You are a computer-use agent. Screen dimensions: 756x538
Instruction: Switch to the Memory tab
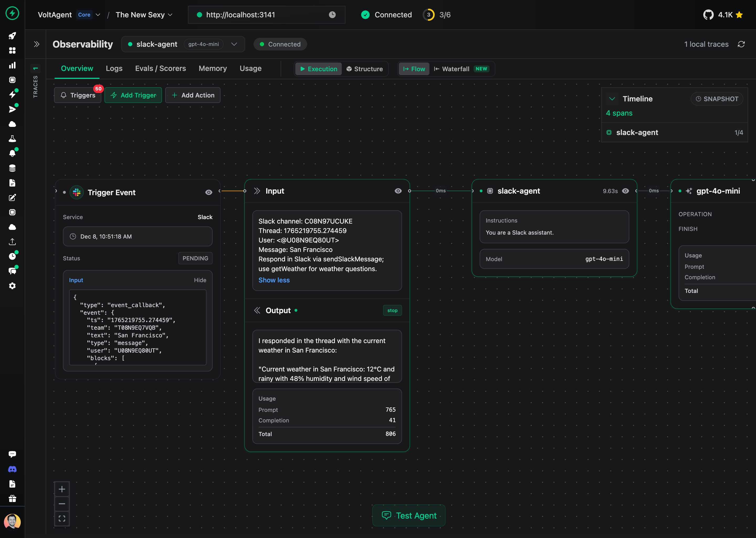click(x=213, y=68)
